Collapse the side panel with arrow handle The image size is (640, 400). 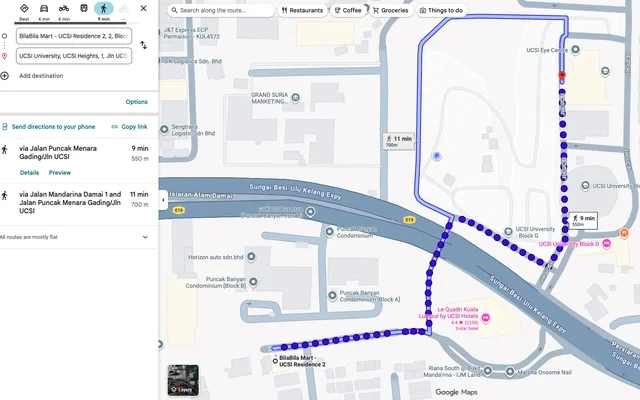163,200
